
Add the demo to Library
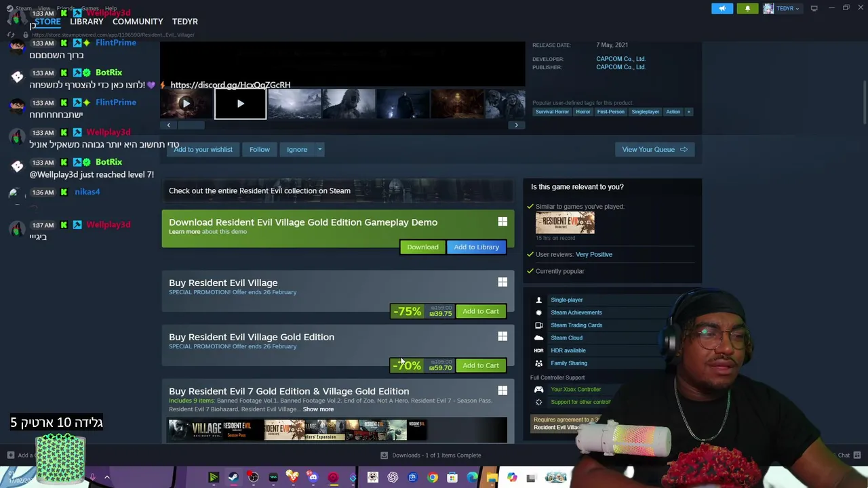coord(476,247)
